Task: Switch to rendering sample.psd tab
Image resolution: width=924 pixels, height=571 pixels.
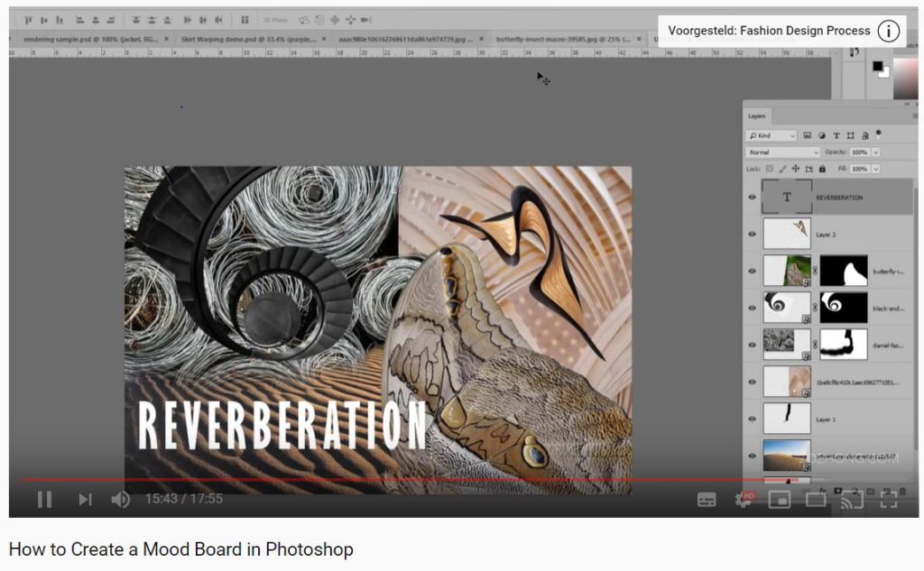Action: point(88,40)
